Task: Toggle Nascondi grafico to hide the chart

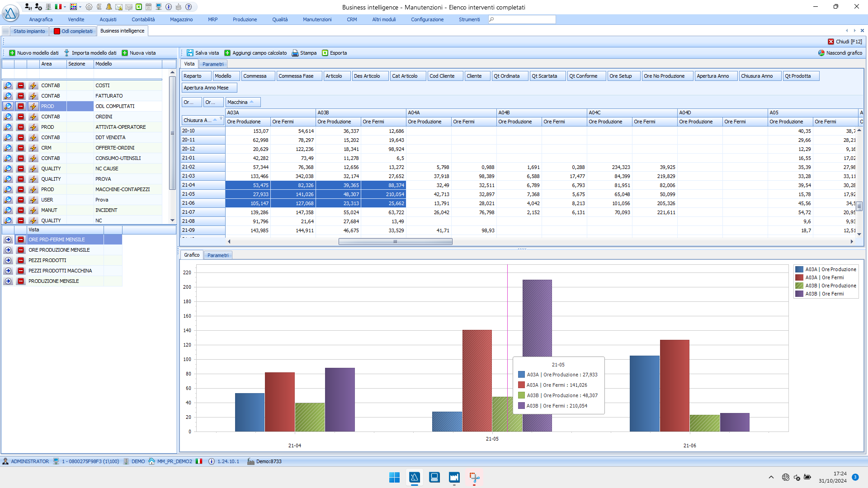Action: pyautogui.click(x=840, y=53)
